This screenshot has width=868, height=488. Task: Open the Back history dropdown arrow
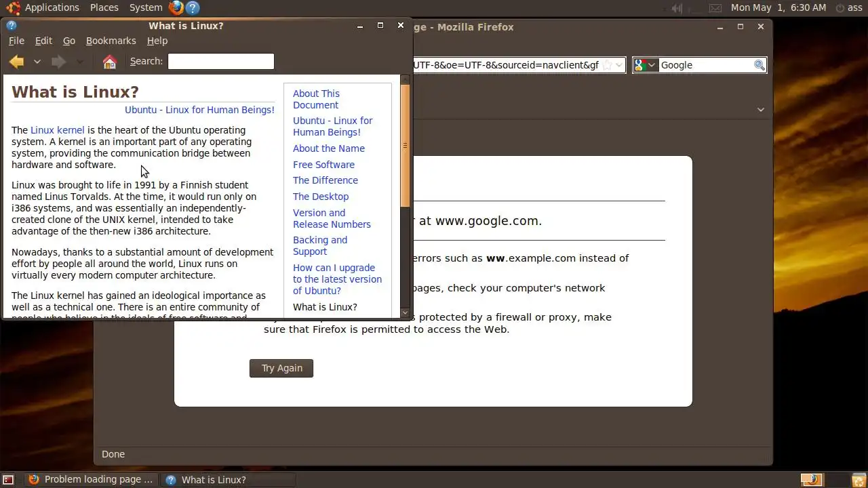coord(37,62)
